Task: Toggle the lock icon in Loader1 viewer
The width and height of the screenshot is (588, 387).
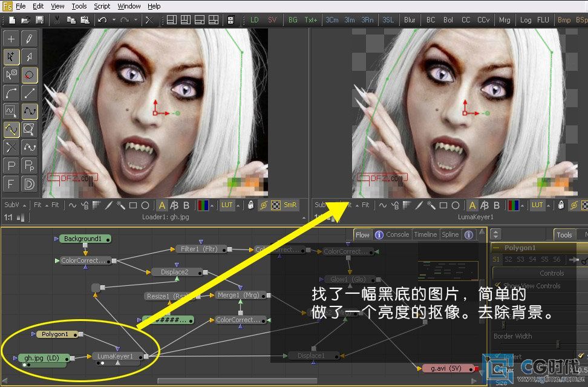Action: pos(250,205)
